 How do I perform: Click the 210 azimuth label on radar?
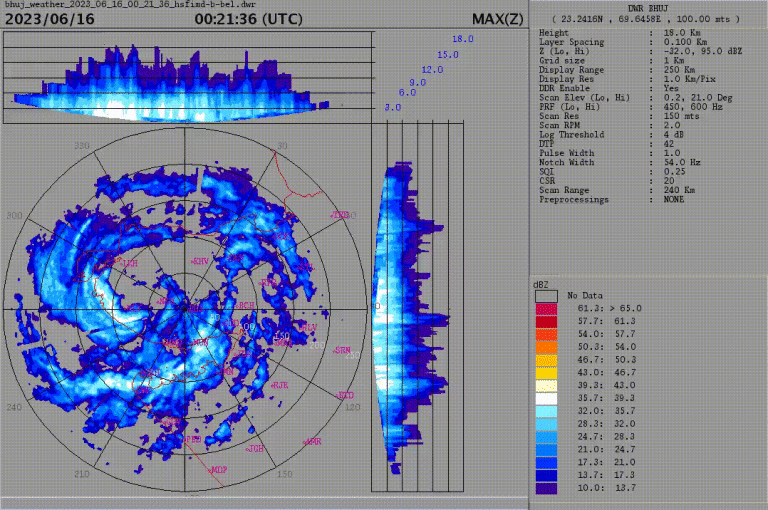[x=82, y=474]
